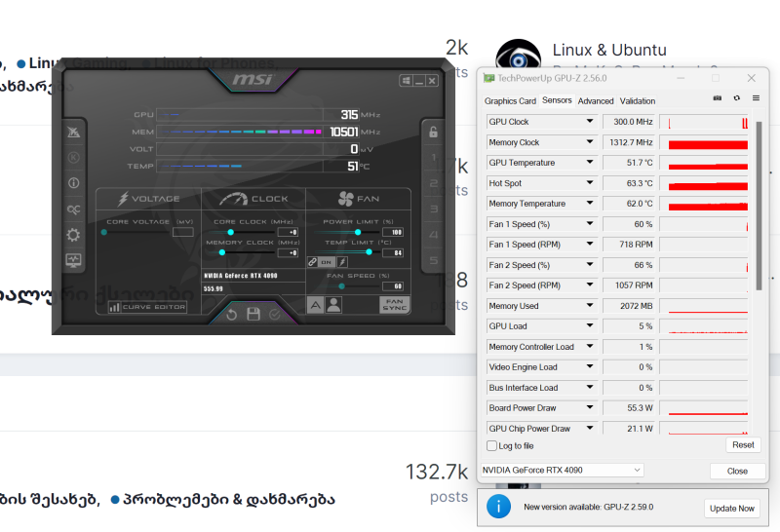Switch to the Advanced tab

[x=596, y=100]
